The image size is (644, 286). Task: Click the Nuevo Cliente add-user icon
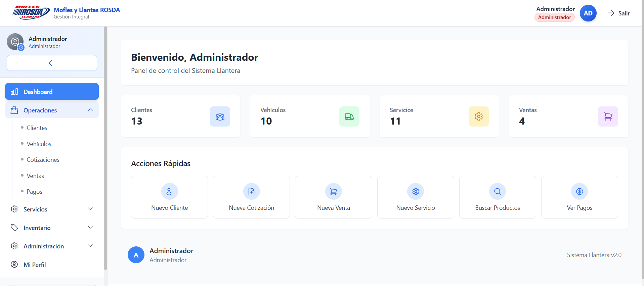pos(170,191)
